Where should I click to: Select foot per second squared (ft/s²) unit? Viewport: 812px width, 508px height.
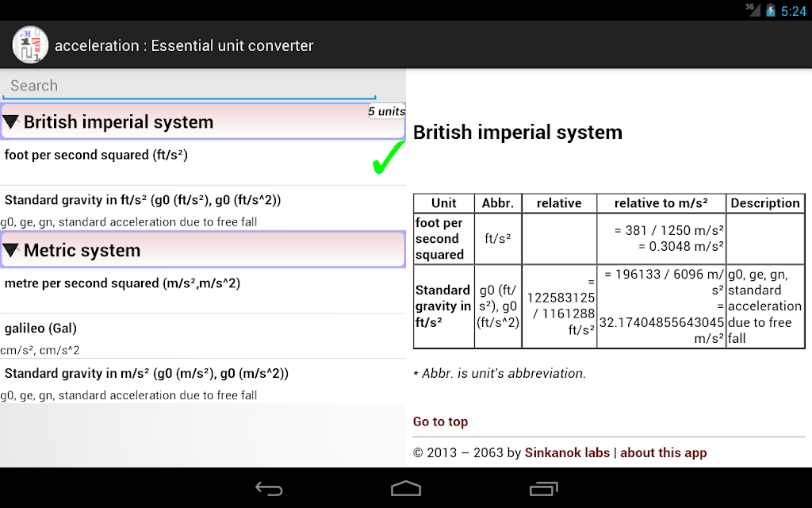coord(203,162)
